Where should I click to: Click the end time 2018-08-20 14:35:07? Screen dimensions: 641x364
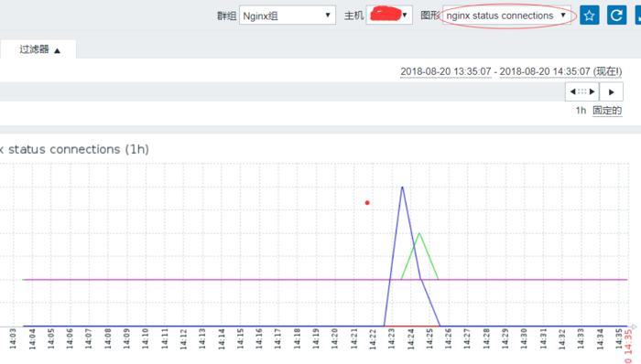[545, 71]
